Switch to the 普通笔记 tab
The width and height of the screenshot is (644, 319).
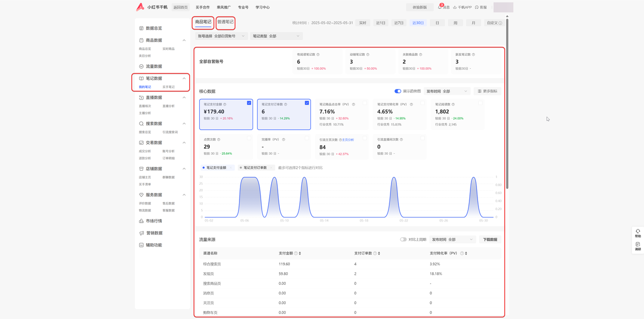pos(225,22)
